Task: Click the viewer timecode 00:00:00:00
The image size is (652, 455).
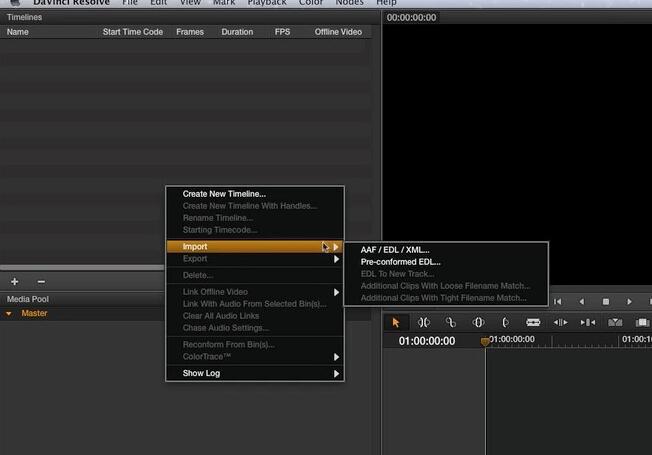Action: [x=411, y=17]
